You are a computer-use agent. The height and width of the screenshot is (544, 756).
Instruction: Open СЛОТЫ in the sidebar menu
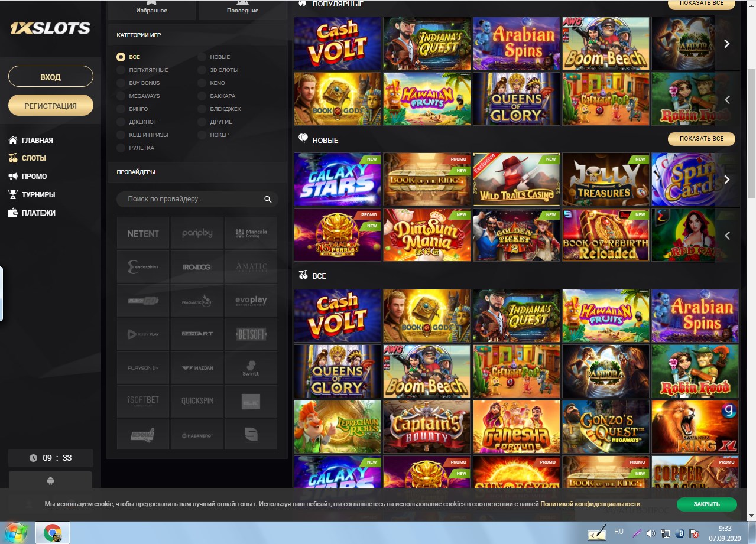coord(27,158)
